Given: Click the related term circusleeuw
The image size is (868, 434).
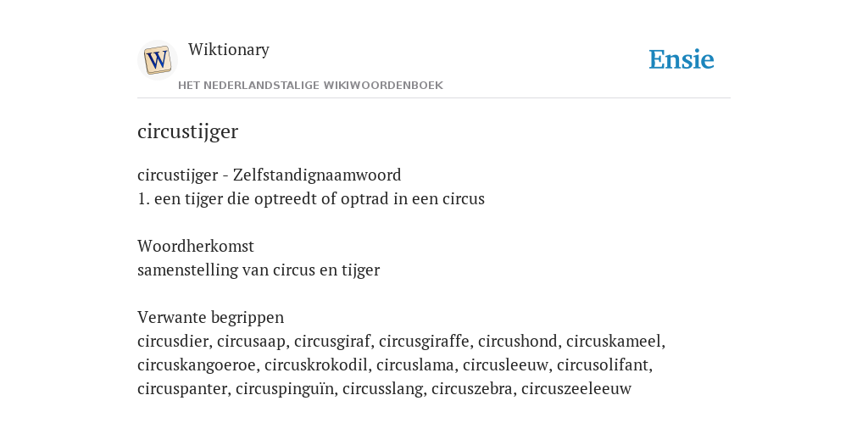Looking at the screenshot, I should 505,365.
